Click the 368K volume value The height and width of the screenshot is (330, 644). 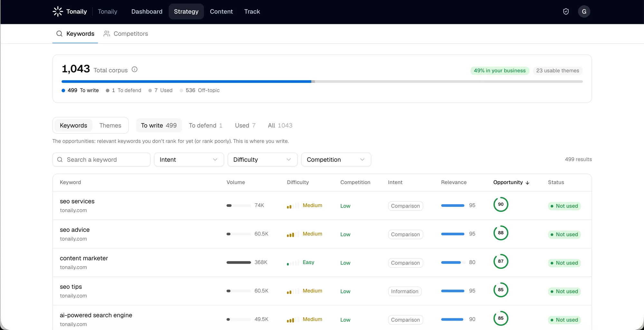(x=261, y=262)
